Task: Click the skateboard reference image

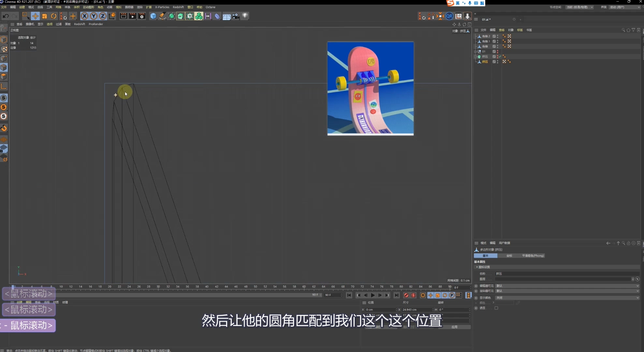Action: pos(370,88)
